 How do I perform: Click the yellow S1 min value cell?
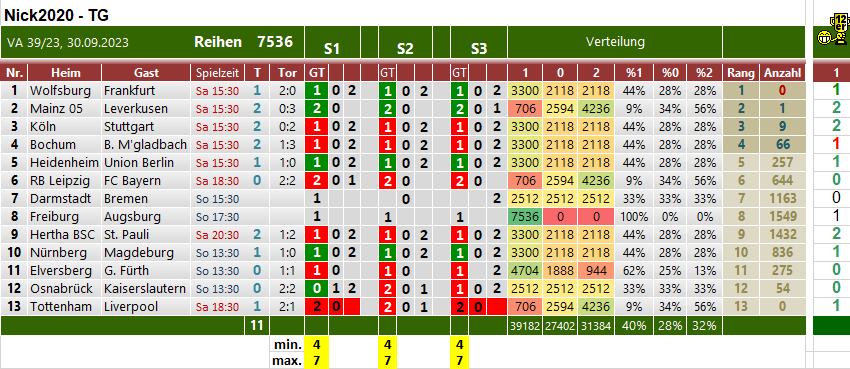point(317,345)
